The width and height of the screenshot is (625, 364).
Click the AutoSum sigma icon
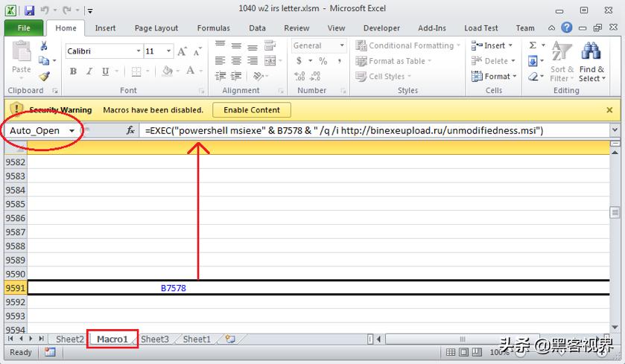click(533, 45)
